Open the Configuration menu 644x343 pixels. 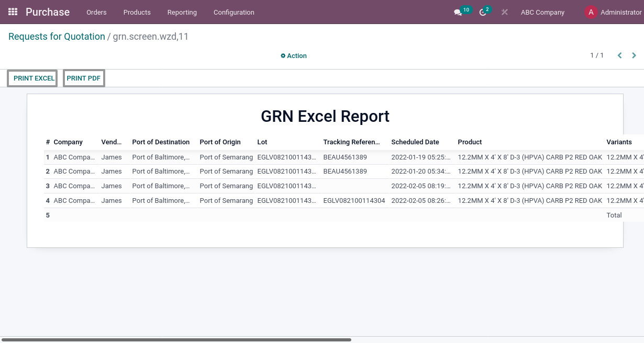click(x=234, y=12)
